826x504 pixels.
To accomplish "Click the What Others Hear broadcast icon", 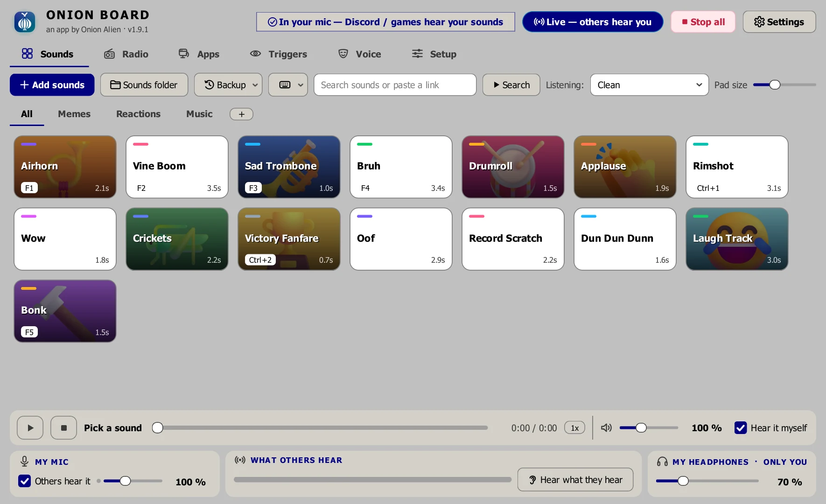I will pyautogui.click(x=240, y=460).
